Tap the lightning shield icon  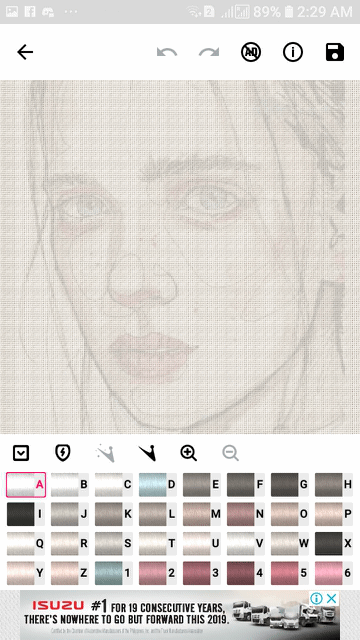coord(63,453)
